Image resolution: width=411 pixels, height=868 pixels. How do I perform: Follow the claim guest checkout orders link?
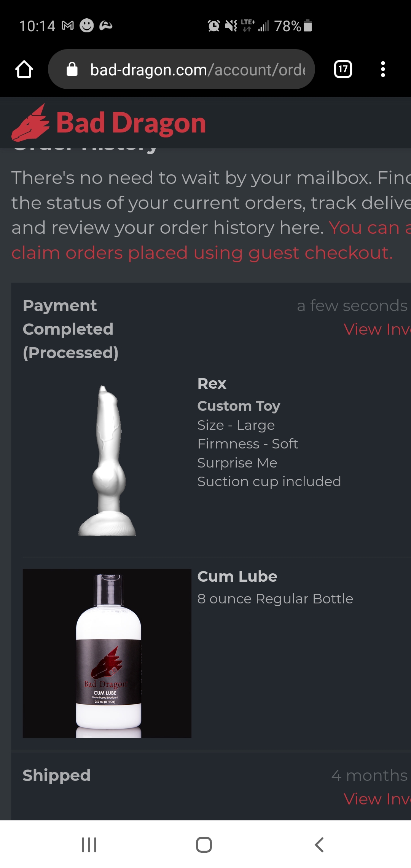click(211, 240)
